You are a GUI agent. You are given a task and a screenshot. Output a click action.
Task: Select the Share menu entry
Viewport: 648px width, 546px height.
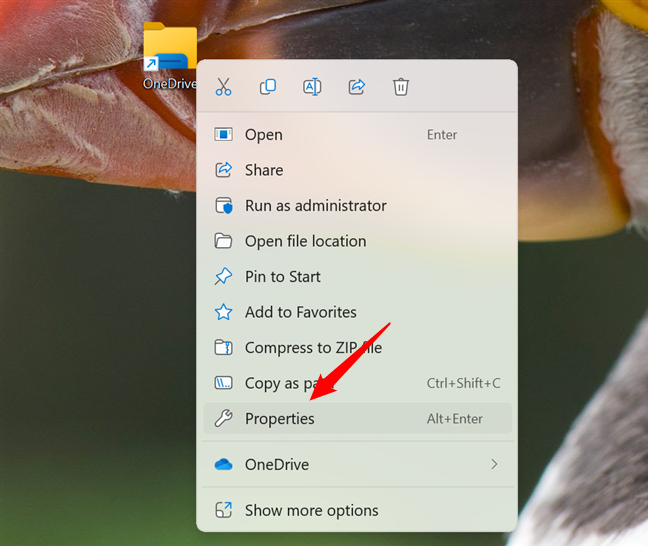click(x=357, y=170)
